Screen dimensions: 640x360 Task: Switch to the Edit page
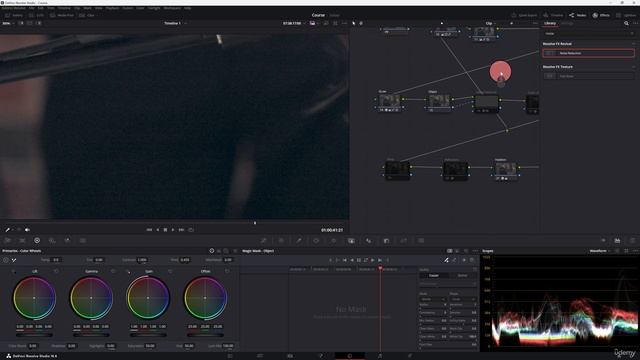(x=290, y=356)
